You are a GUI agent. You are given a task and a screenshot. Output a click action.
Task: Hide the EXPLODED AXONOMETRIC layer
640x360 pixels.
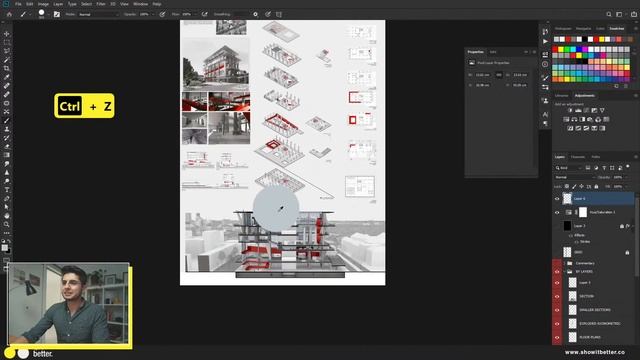[557, 324]
